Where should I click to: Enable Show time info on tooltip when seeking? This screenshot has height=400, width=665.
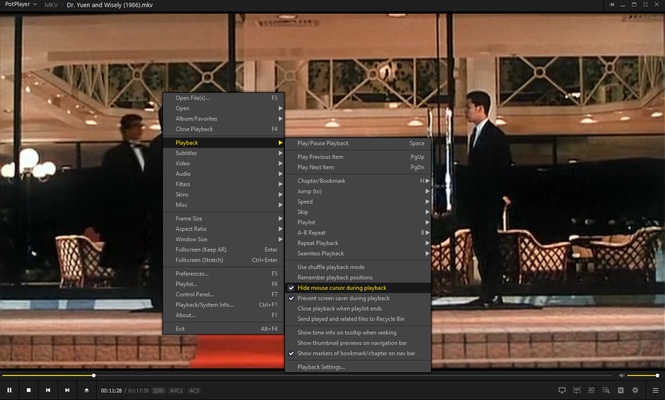click(x=358, y=333)
